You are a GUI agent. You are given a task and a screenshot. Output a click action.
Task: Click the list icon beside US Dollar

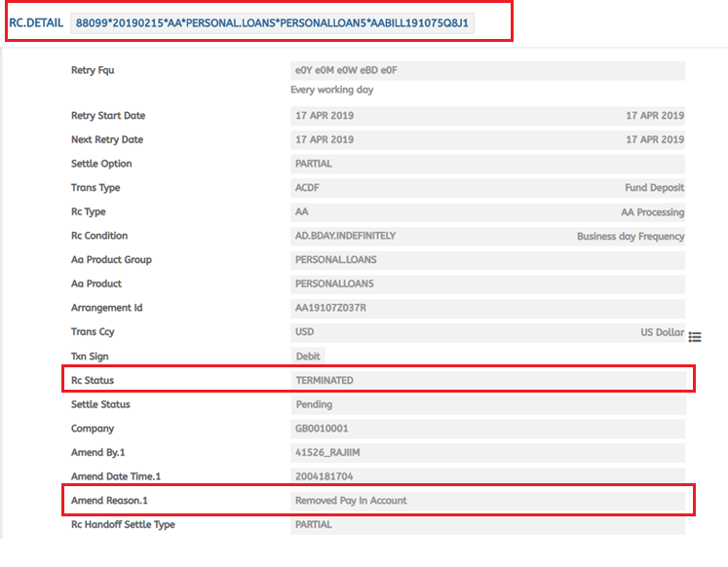point(695,337)
